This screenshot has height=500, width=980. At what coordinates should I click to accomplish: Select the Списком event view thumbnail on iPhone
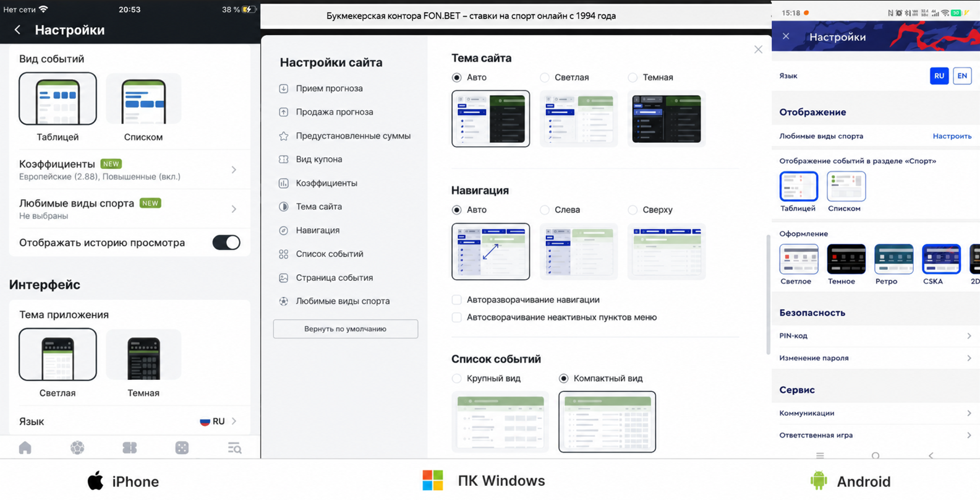(143, 99)
